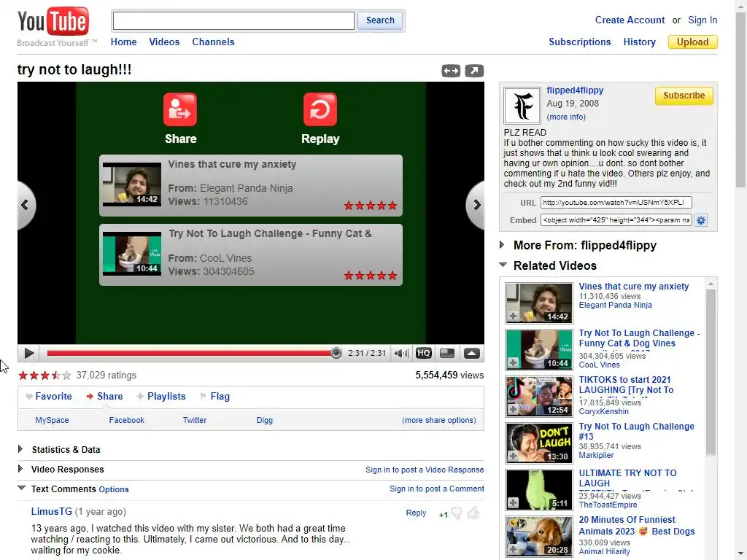747x560 pixels.
Task: Click the video progress bar scrubber
Action: click(336, 353)
